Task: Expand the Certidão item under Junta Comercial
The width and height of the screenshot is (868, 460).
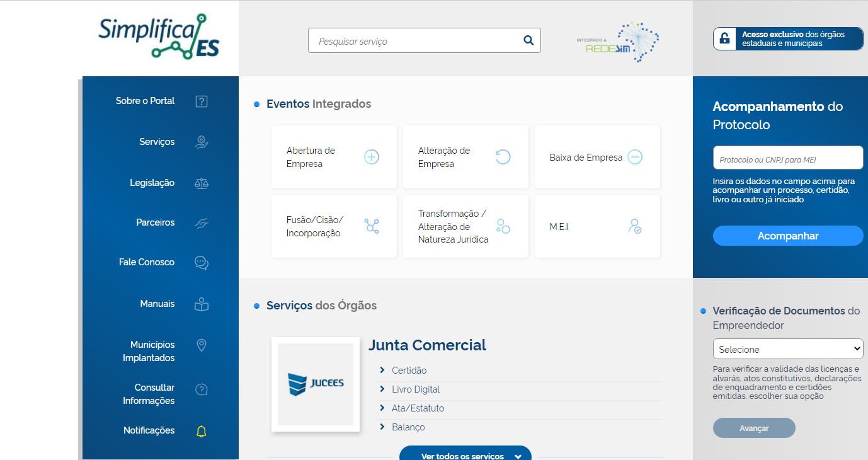Action: pyautogui.click(x=409, y=371)
